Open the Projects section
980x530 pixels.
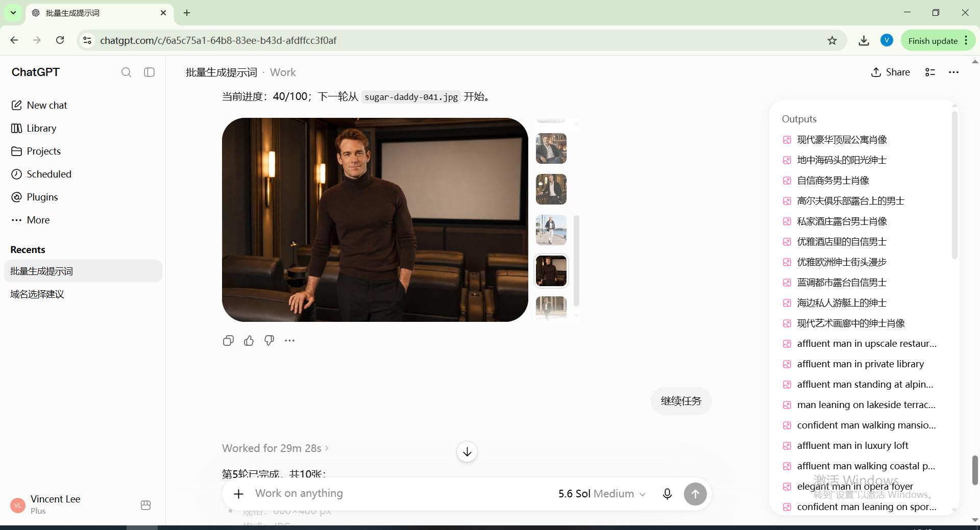tap(83, 151)
